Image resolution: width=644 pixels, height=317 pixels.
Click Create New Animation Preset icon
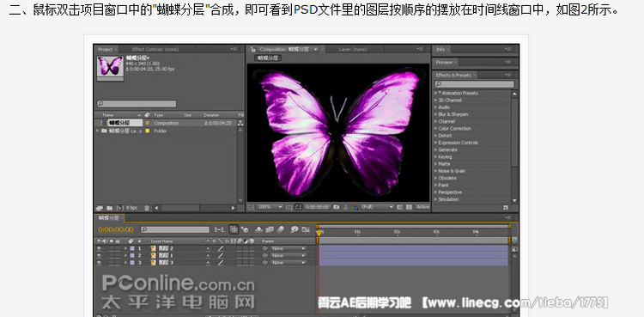[x=506, y=208]
